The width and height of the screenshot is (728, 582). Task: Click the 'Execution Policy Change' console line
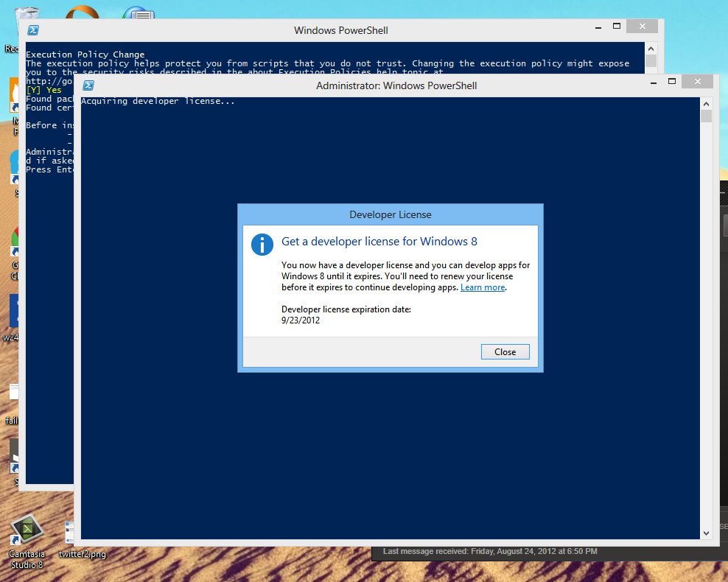(x=85, y=55)
